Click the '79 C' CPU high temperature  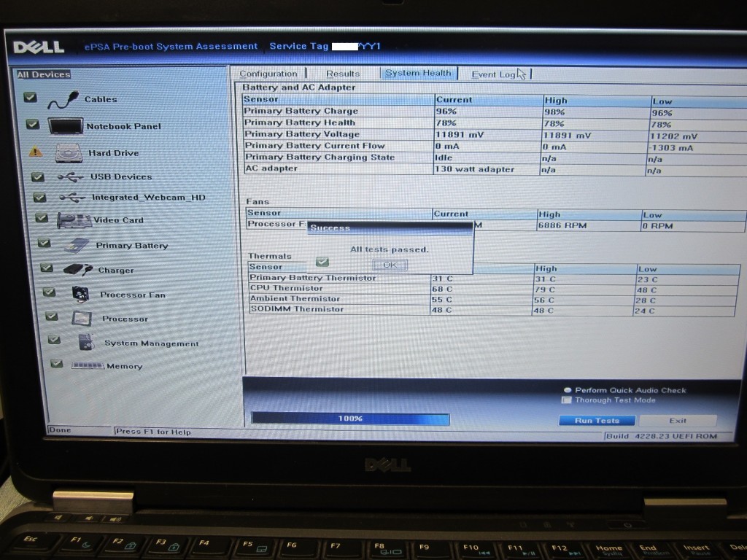(544, 289)
